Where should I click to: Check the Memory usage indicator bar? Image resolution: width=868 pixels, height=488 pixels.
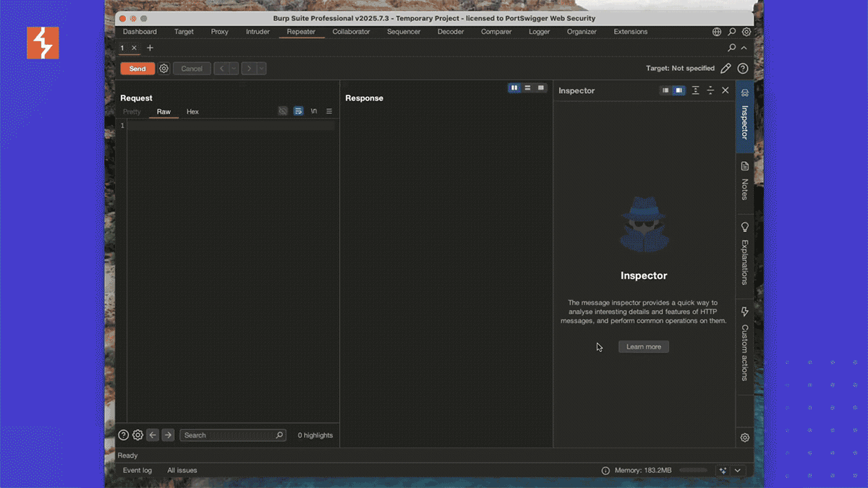pyautogui.click(x=693, y=470)
